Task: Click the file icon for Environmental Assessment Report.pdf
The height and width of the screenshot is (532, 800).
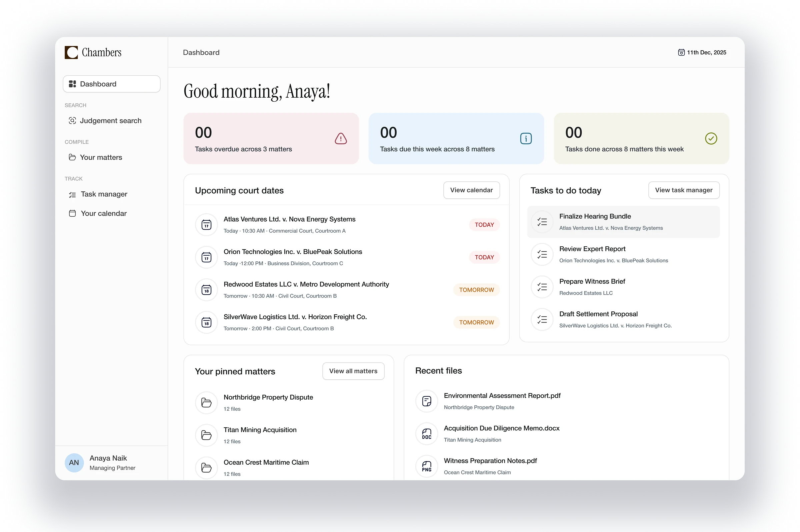Action: pyautogui.click(x=426, y=401)
